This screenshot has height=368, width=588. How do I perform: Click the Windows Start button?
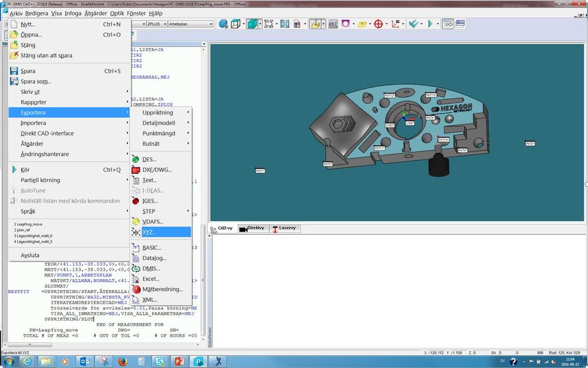[8, 362]
